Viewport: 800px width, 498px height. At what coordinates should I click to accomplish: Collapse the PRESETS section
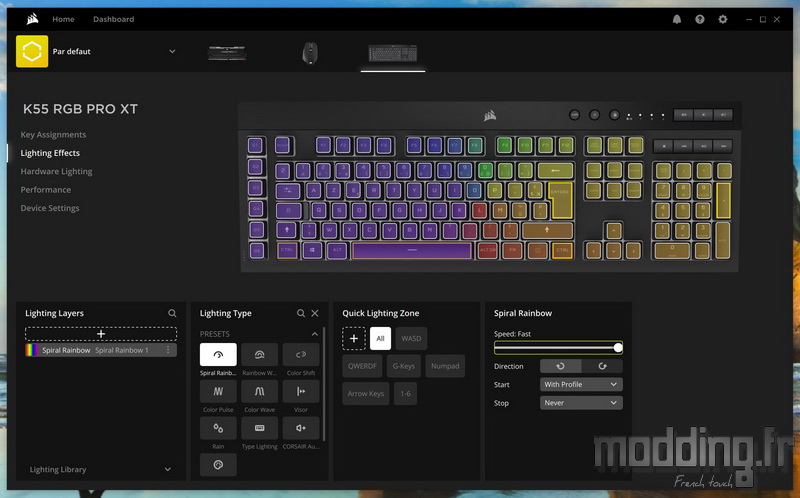(315, 334)
